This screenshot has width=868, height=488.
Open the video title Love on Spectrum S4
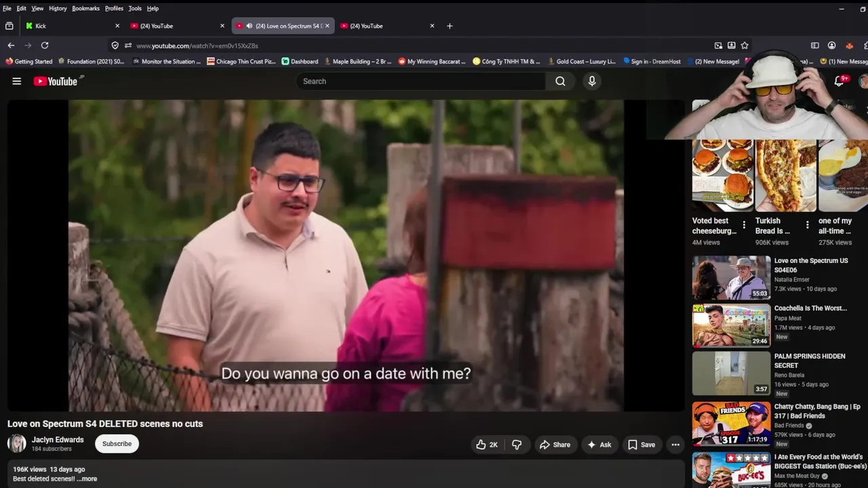(x=105, y=424)
